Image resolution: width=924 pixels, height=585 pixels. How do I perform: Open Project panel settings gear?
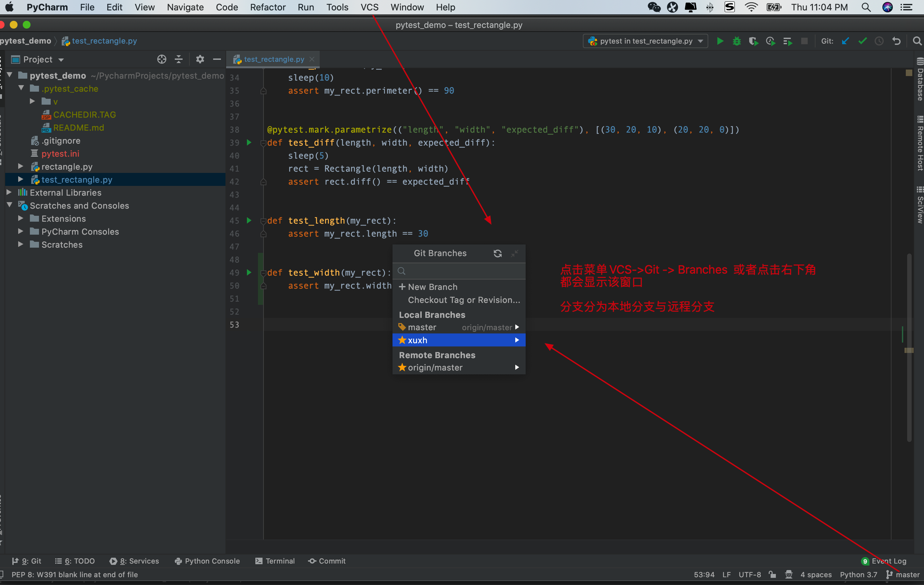pos(200,59)
